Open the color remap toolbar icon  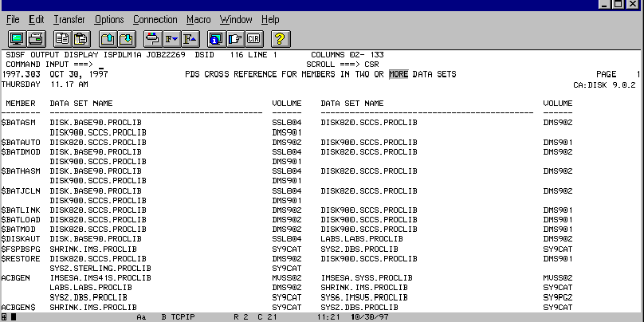pyautogui.click(x=152, y=38)
